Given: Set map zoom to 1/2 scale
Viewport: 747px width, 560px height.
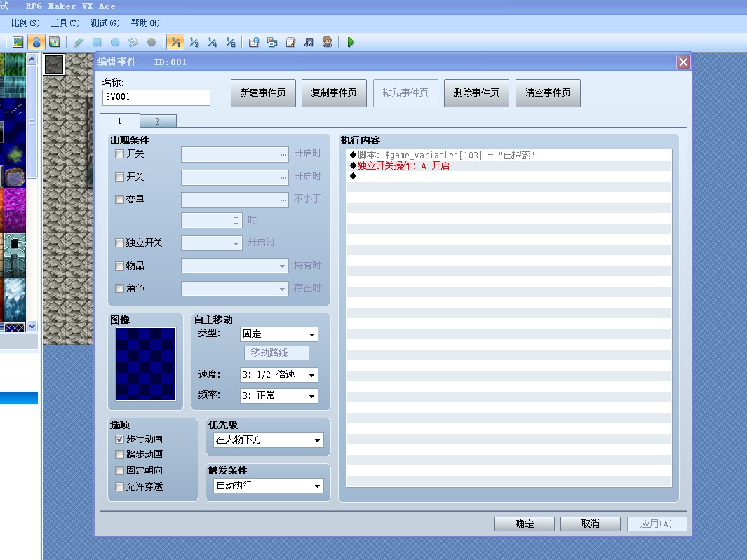Looking at the screenshot, I should tap(194, 42).
